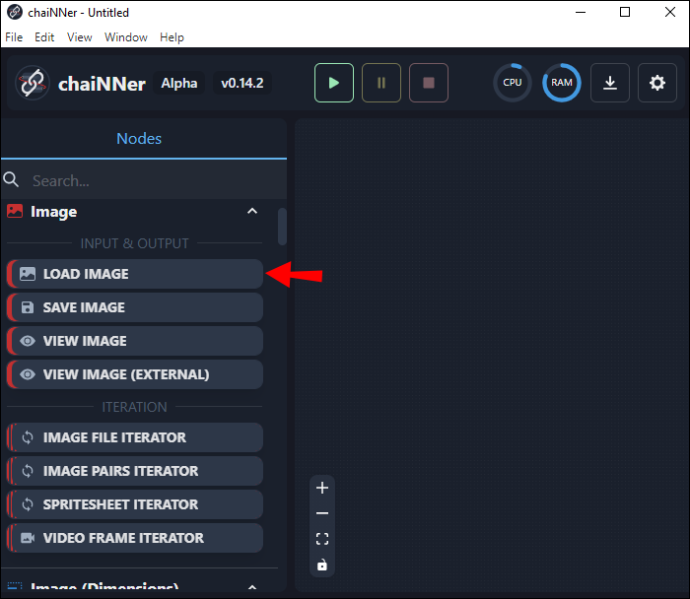Click the eye icon on View Image

[x=28, y=341]
